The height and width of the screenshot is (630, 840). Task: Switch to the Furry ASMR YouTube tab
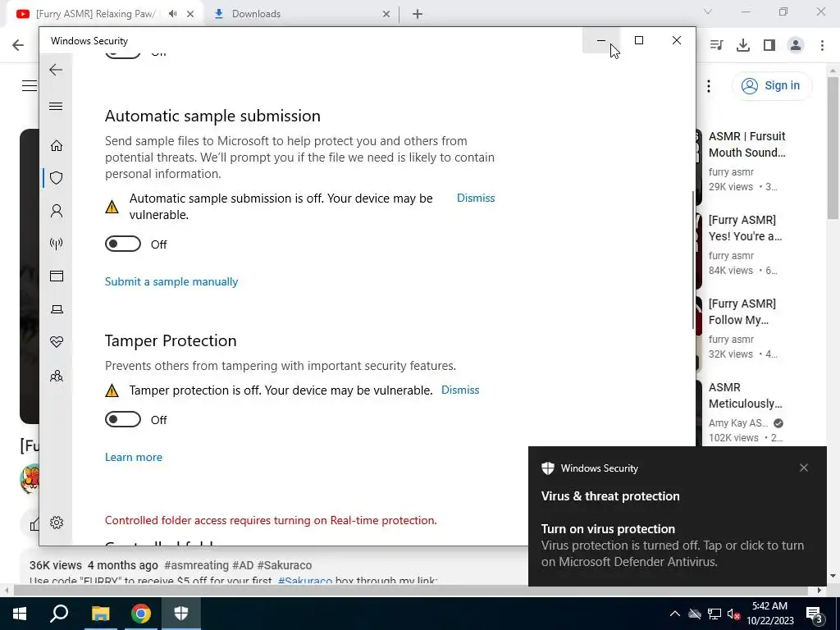click(x=94, y=14)
